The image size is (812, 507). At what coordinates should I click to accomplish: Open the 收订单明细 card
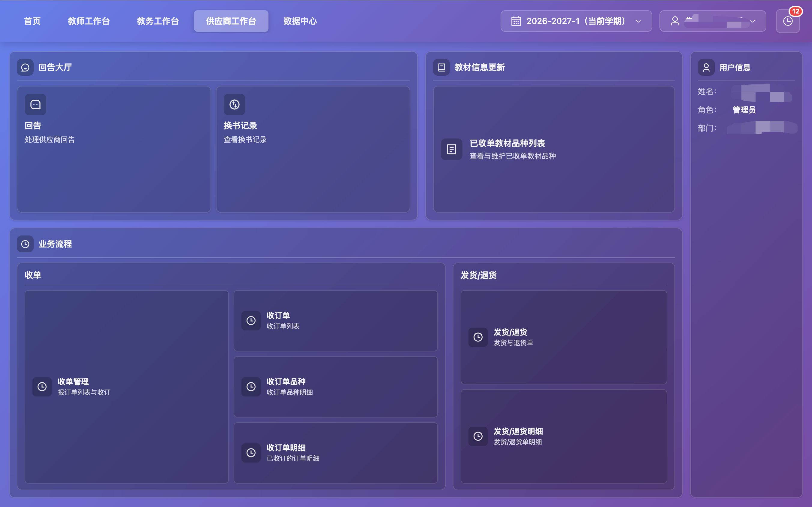click(x=336, y=453)
